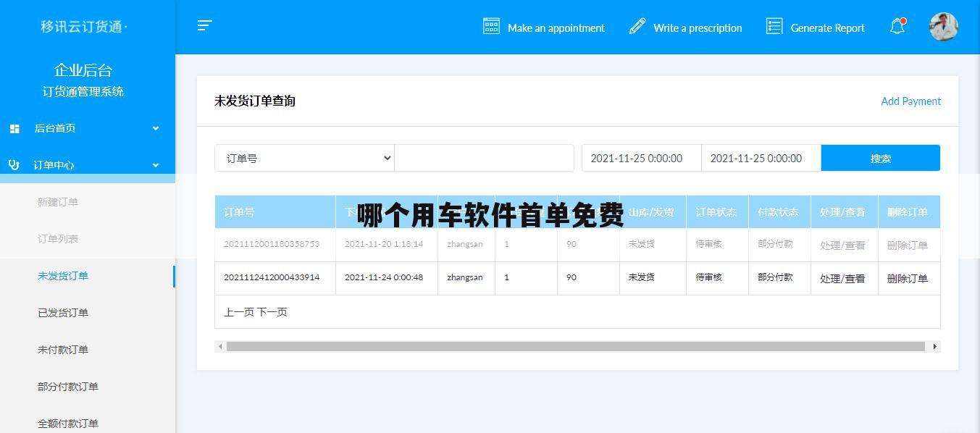Click the scrollbar left arrow
Image resolution: width=980 pixels, height=433 pixels.
tap(220, 346)
